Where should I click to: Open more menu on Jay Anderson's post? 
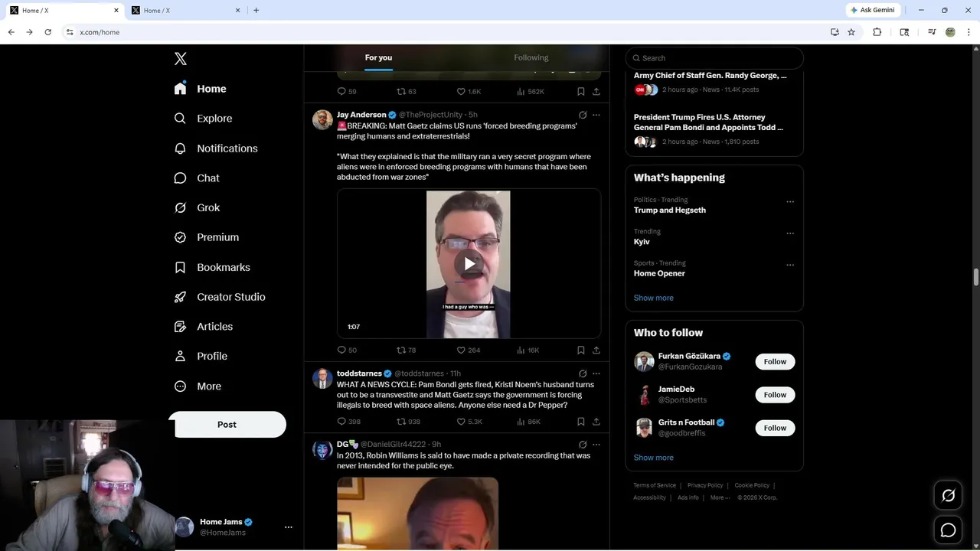pyautogui.click(x=596, y=115)
